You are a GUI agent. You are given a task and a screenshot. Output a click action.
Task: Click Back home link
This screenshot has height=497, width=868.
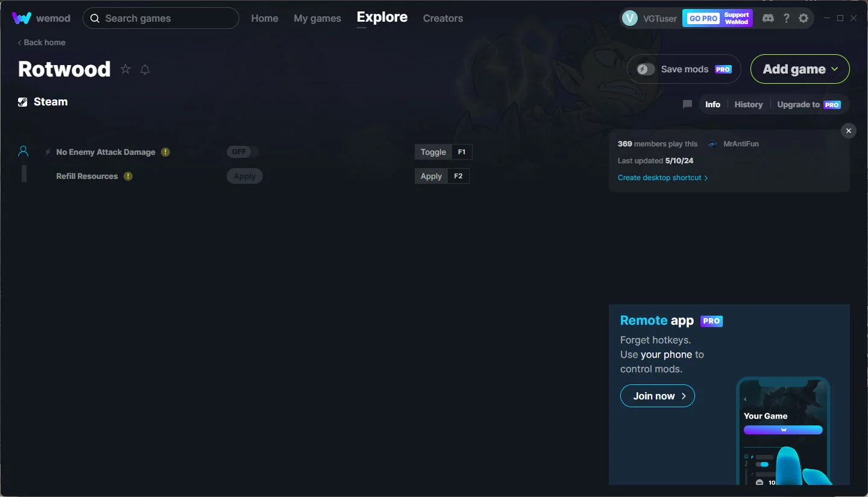pyautogui.click(x=41, y=42)
